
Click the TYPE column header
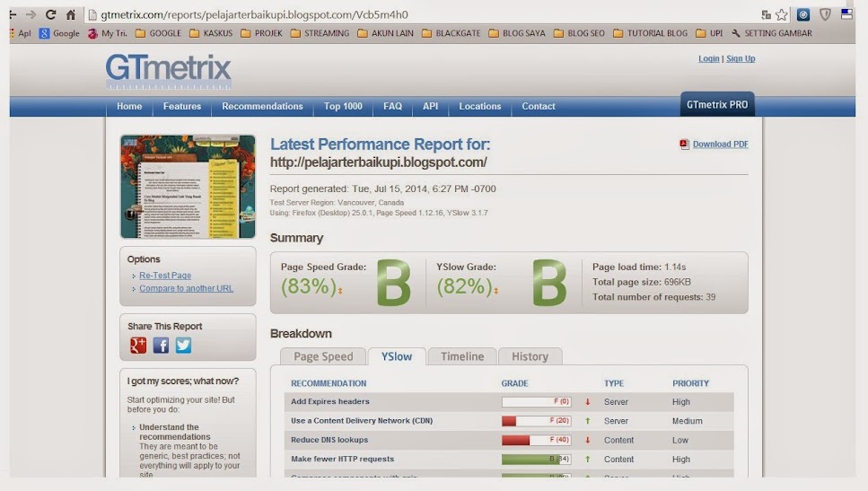coord(613,383)
